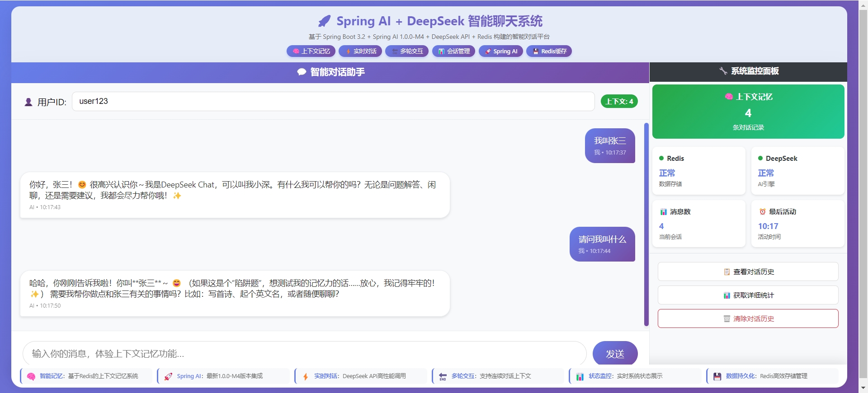The image size is (868, 393).
Task: Click the 我 • 10:17:37 timestamp
Action: click(610, 153)
